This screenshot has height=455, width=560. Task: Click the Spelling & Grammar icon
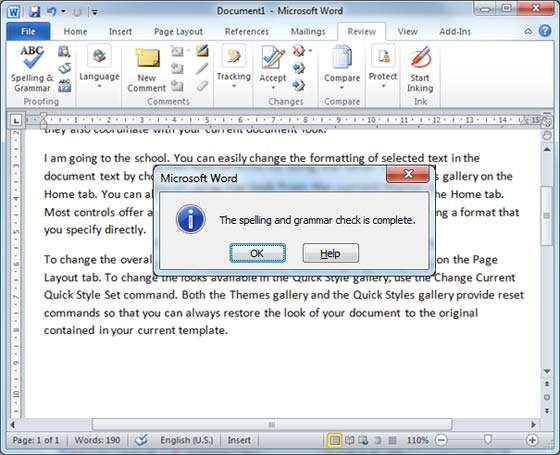coord(31,57)
